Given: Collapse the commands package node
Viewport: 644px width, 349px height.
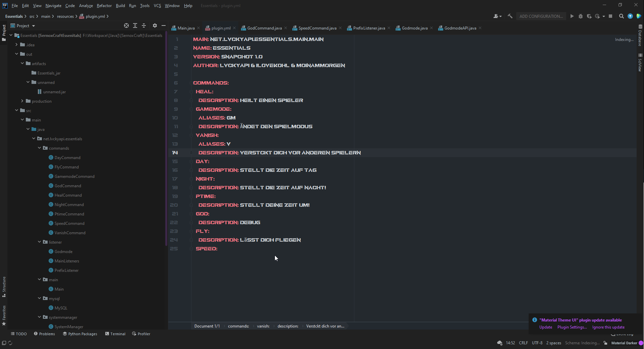Looking at the screenshot, I should [x=40, y=148].
